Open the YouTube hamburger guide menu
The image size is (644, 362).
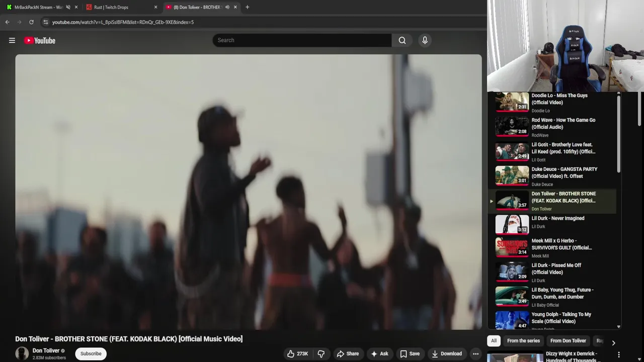click(x=12, y=40)
